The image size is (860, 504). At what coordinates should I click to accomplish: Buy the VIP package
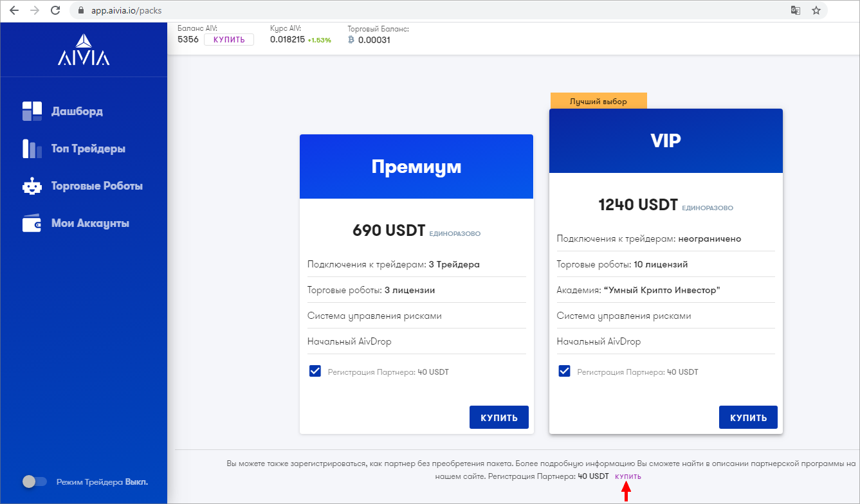[x=748, y=417]
